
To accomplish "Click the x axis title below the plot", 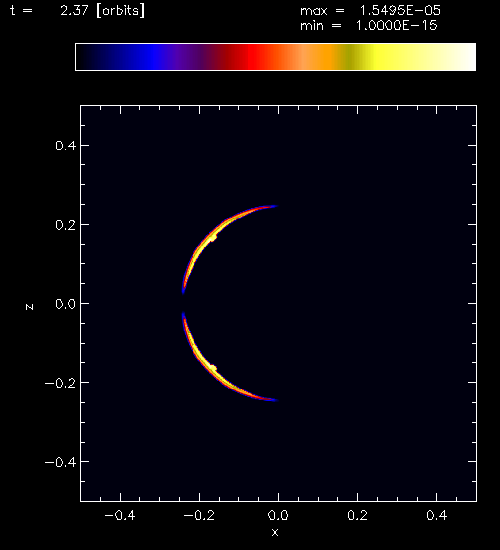I will pyautogui.click(x=275, y=532).
